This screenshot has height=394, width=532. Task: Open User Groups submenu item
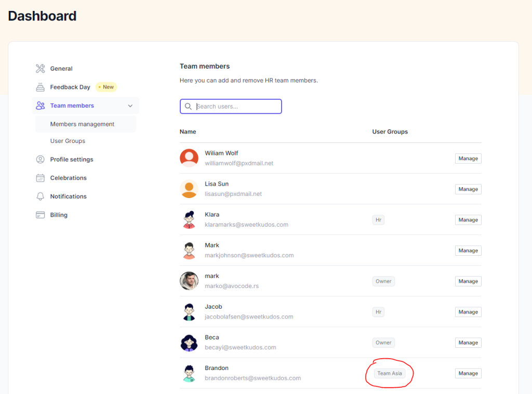[x=68, y=141]
